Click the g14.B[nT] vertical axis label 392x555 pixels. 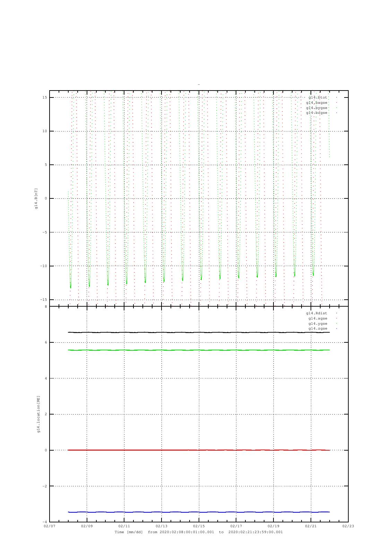point(36,198)
